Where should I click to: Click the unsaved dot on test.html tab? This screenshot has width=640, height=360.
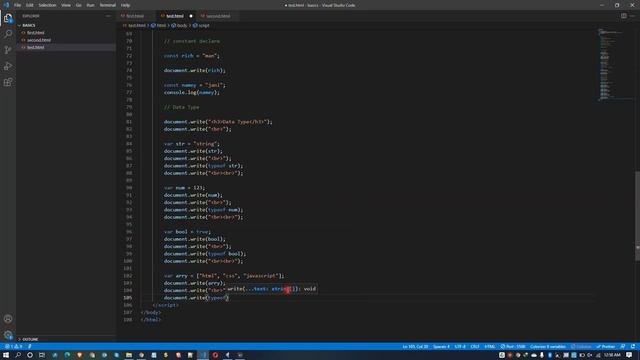191,16
